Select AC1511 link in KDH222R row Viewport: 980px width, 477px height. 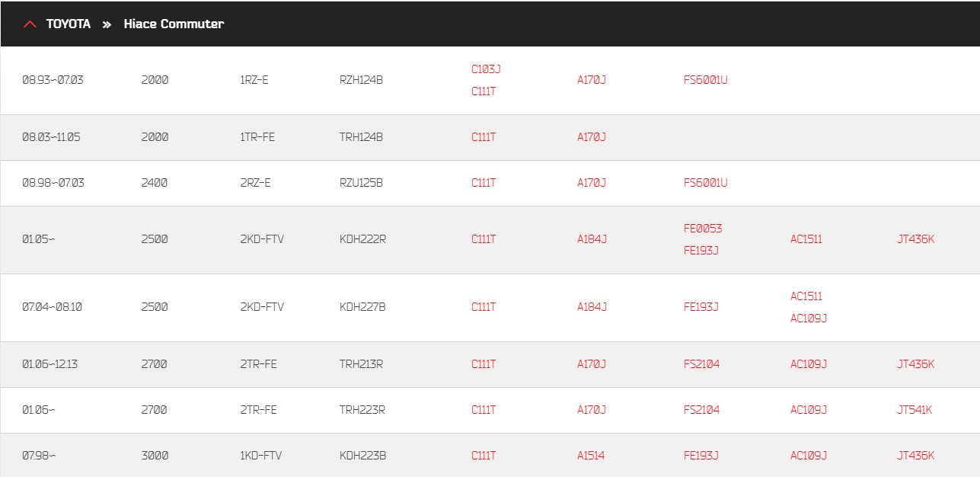tap(806, 238)
